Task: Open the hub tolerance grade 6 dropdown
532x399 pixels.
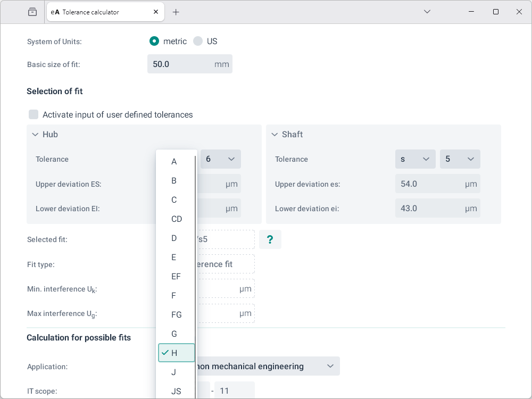Action: (220, 159)
